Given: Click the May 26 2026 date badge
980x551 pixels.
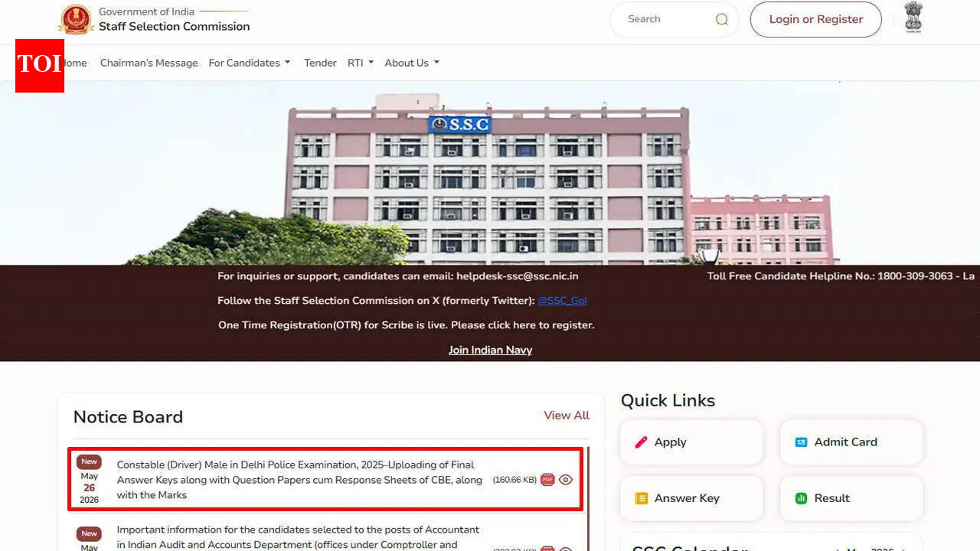Looking at the screenshot, I should (90, 480).
